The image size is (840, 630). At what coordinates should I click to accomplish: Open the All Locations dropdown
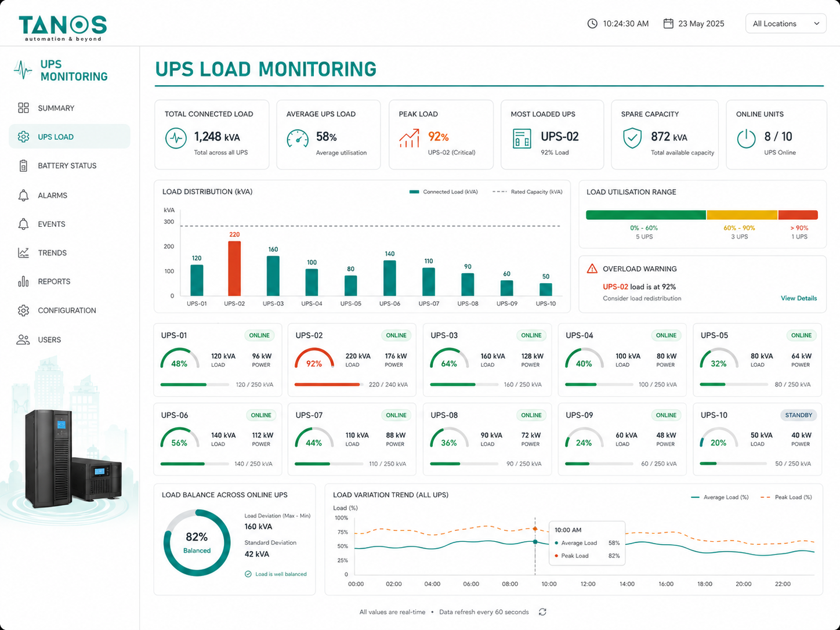785,24
